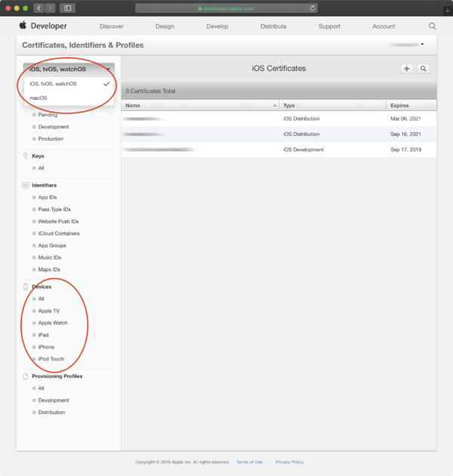Show iPhone devices
453x476 pixels.
pyautogui.click(x=46, y=347)
